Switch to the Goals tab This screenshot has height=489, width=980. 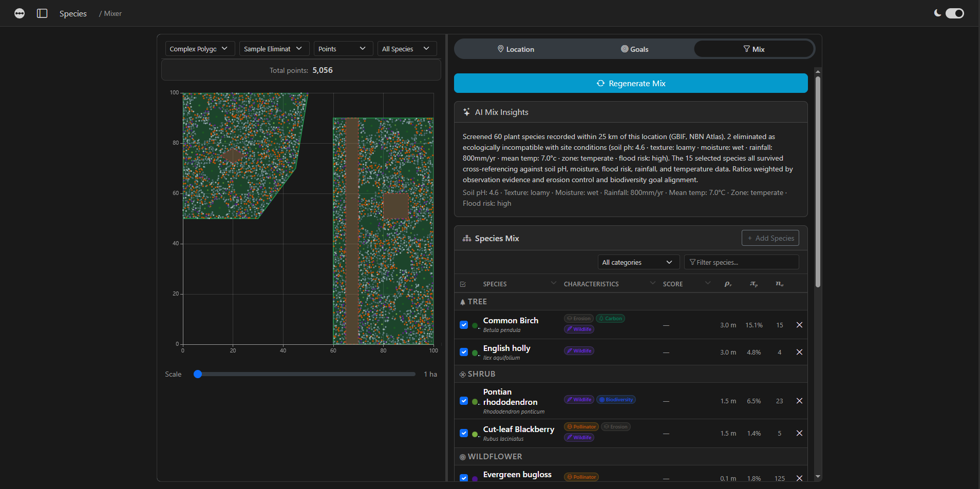(635, 49)
